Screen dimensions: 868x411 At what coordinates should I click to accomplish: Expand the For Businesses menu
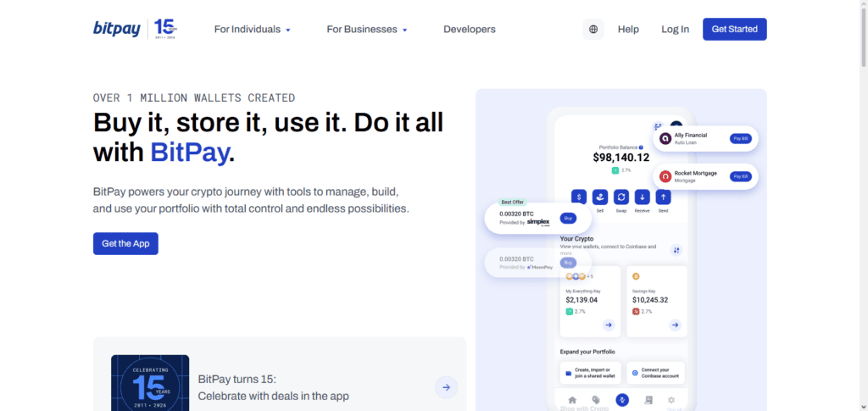click(366, 30)
